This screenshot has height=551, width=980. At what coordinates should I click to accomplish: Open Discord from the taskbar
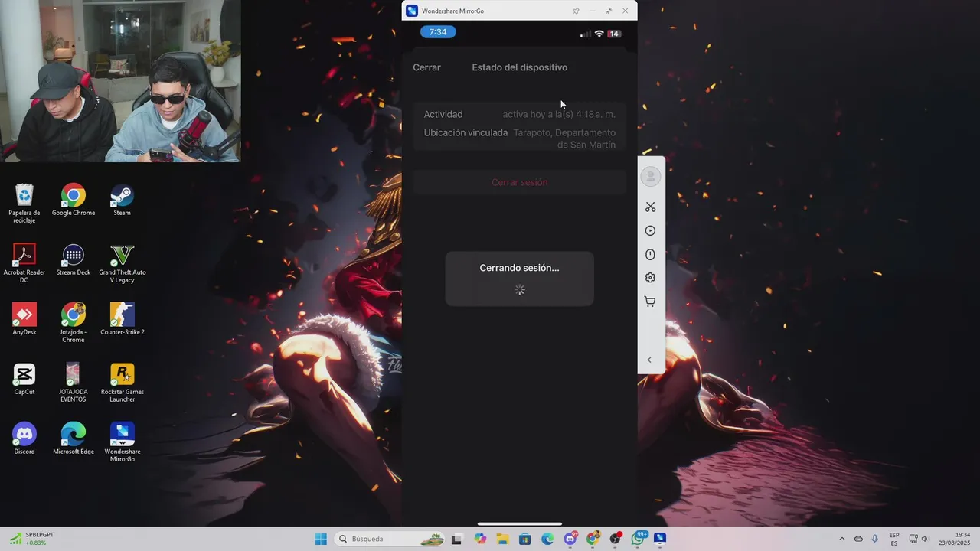[570, 539]
